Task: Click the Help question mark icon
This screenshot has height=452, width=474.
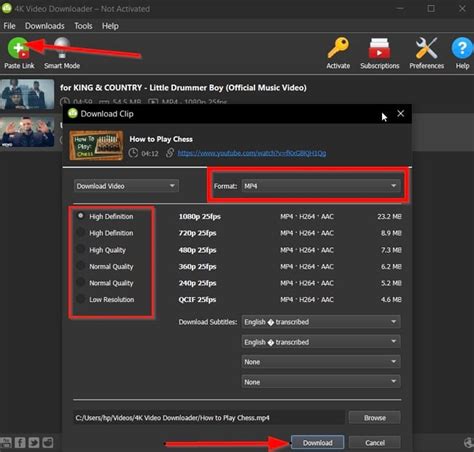Action: pos(462,48)
